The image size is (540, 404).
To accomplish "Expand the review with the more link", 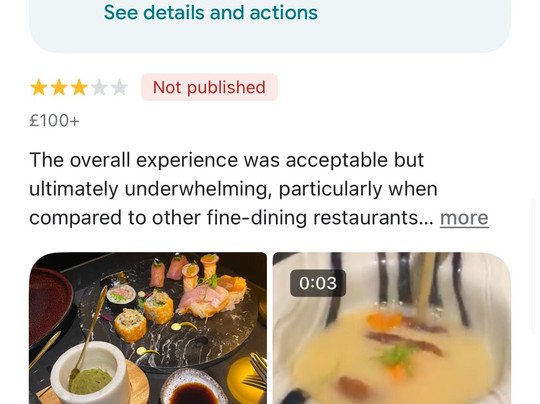I will (464, 218).
